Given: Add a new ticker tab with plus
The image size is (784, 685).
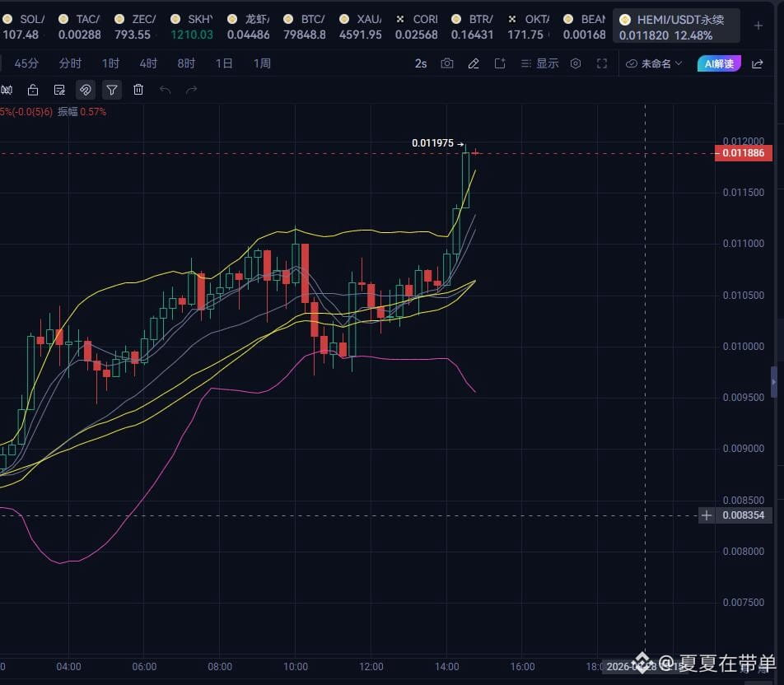Looking at the screenshot, I should (758, 26).
